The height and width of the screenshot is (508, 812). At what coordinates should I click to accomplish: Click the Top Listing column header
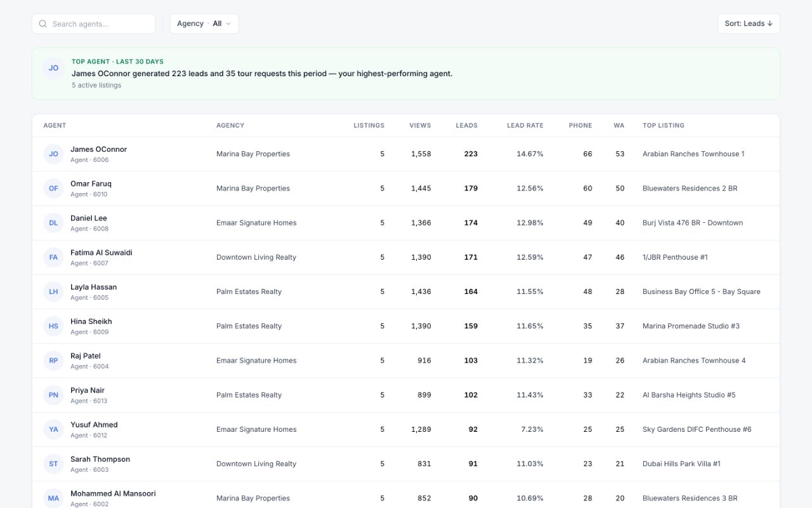tap(664, 126)
